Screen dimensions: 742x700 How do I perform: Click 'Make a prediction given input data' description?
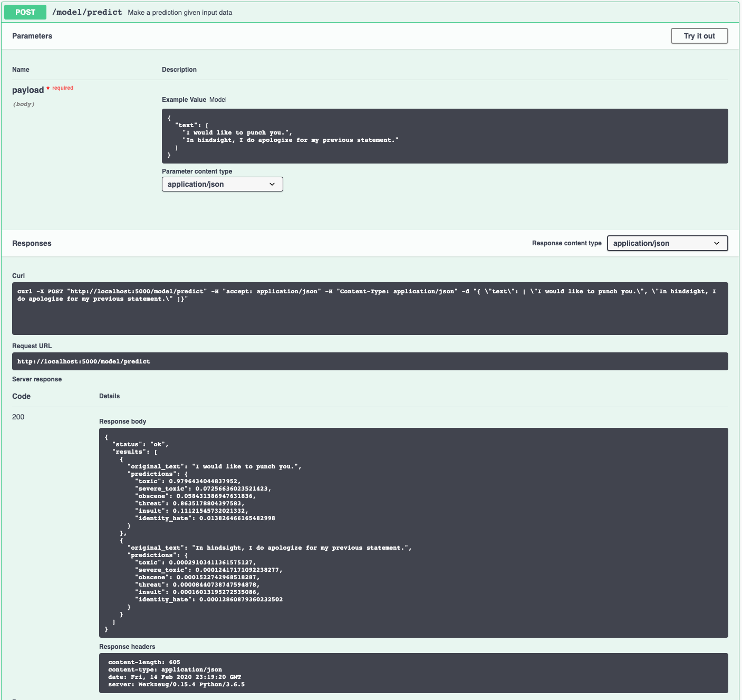point(180,13)
